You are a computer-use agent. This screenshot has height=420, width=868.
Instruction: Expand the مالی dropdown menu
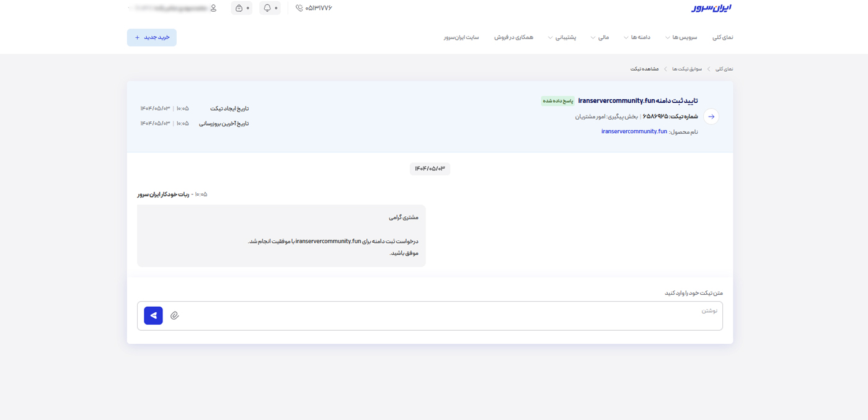pyautogui.click(x=600, y=37)
